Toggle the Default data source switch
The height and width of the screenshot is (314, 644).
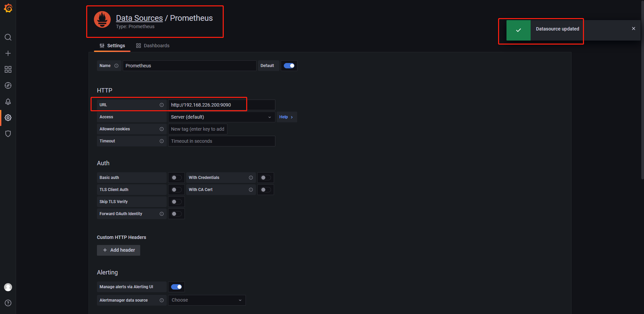pyautogui.click(x=289, y=66)
